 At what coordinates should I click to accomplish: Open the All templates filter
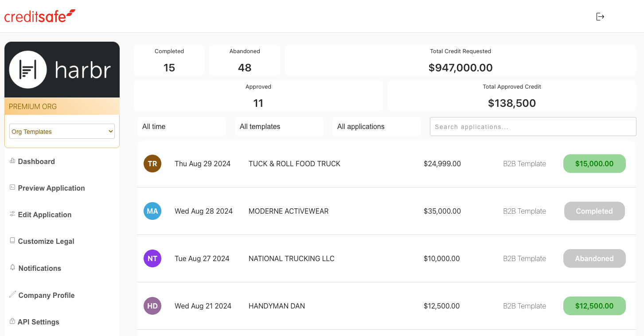(x=279, y=127)
